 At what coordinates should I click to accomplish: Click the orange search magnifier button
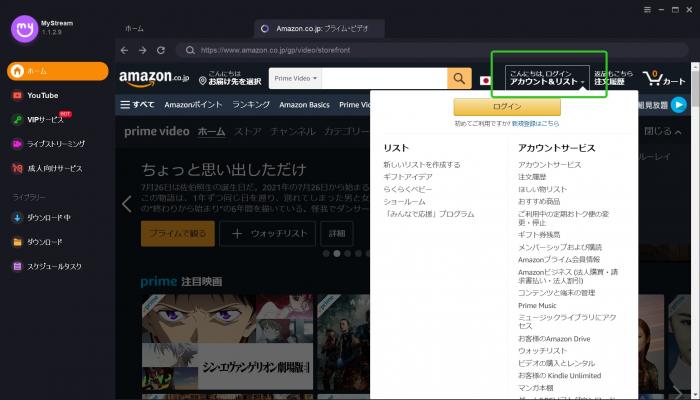pos(459,79)
